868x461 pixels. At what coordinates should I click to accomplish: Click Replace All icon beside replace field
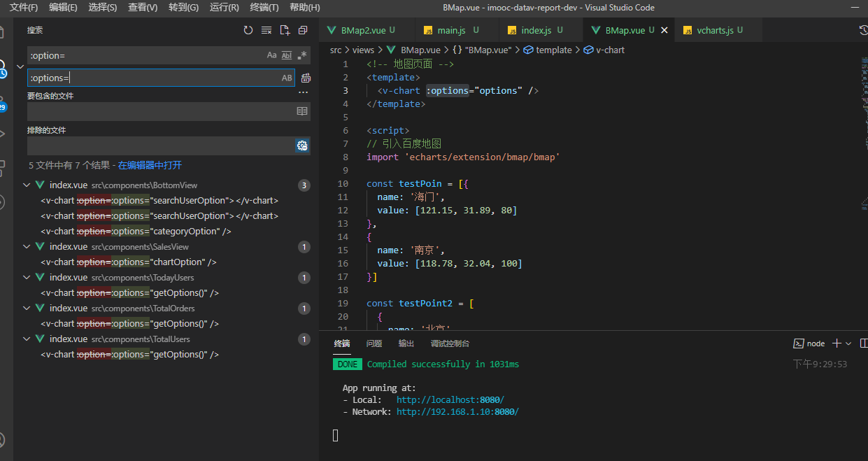306,78
